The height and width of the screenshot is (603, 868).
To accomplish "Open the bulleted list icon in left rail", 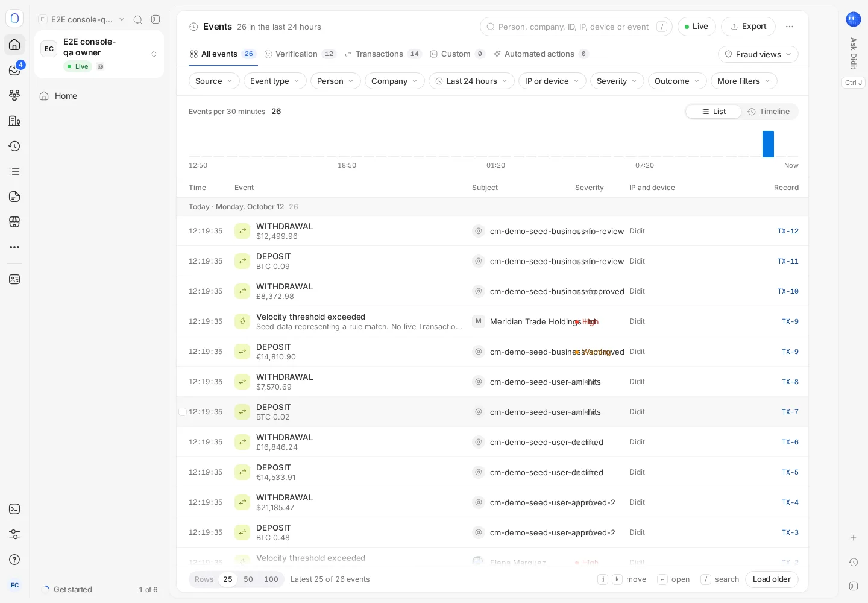I will click(x=14, y=171).
